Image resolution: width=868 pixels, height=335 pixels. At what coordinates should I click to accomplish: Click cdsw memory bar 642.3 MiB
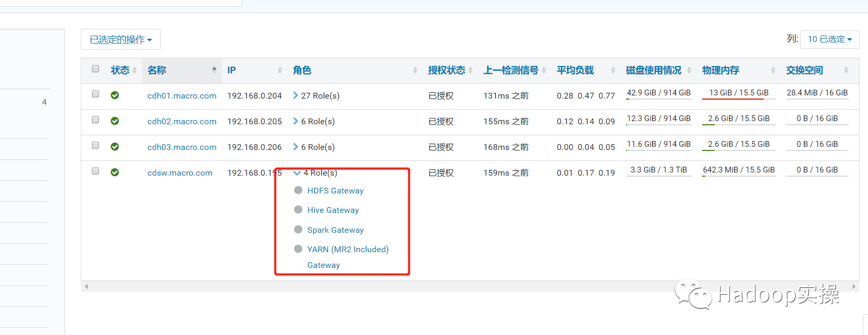[739, 170]
